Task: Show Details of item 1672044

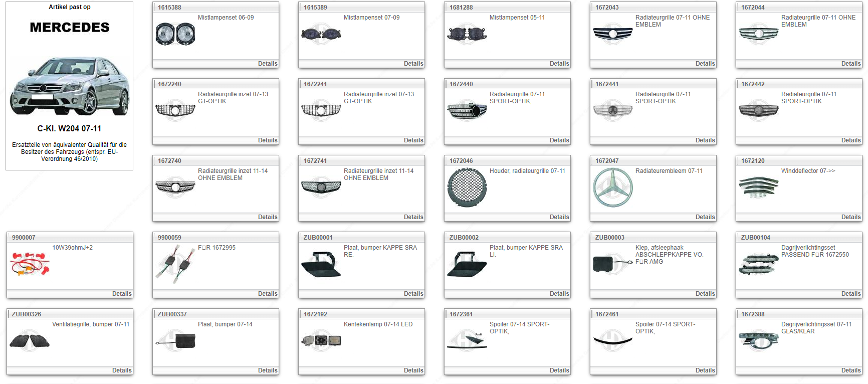Action: pyautogui.click(x=851, y=64)
